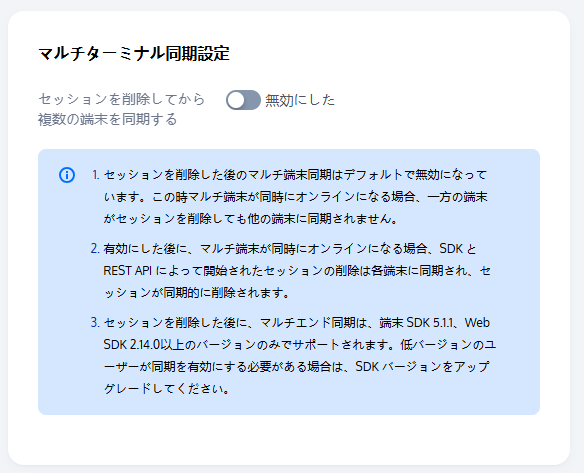Viewport: 584px width, 473px height.
Task: Click the 無効にした status label
Action: 300,100
